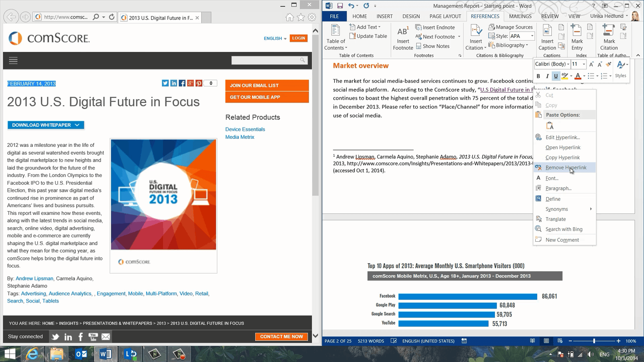Share the article on Facebook
644x362 pixels.
(x=182, y=83)
